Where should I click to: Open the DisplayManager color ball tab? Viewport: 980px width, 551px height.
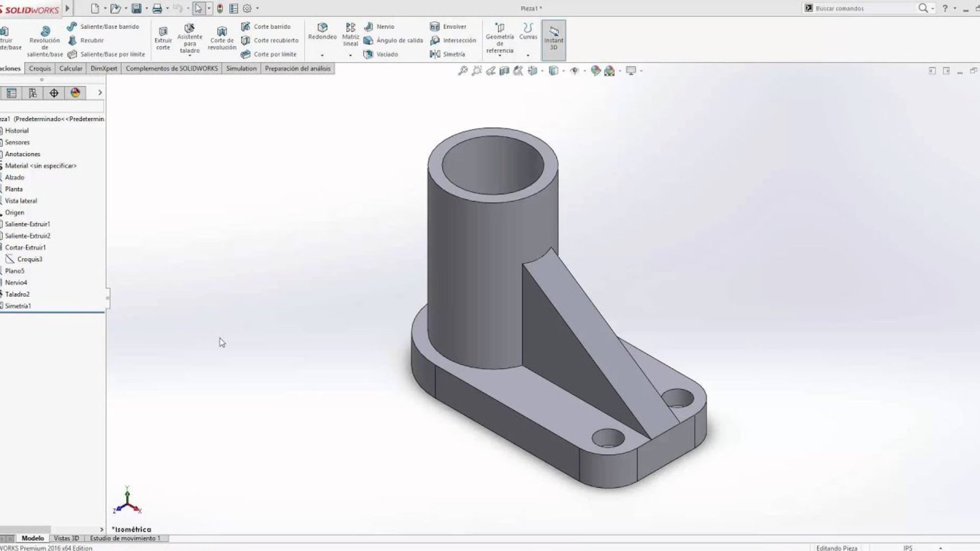click(75, 93)
